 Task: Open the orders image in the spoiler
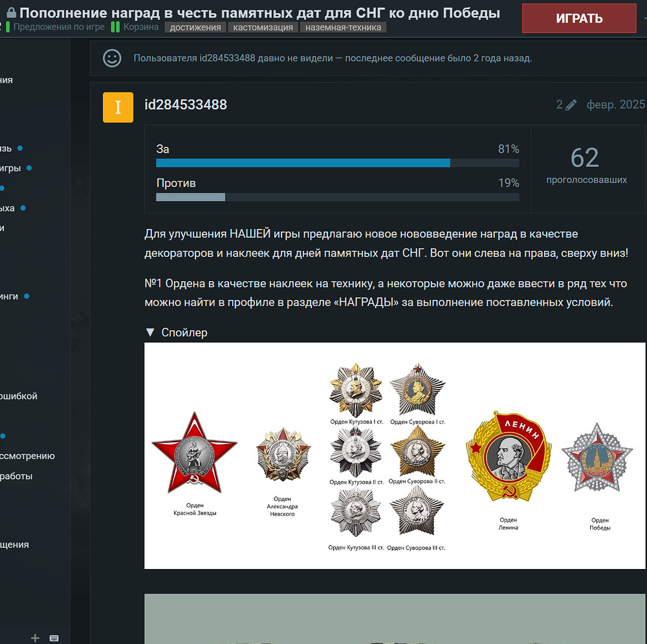pos(395,456)
